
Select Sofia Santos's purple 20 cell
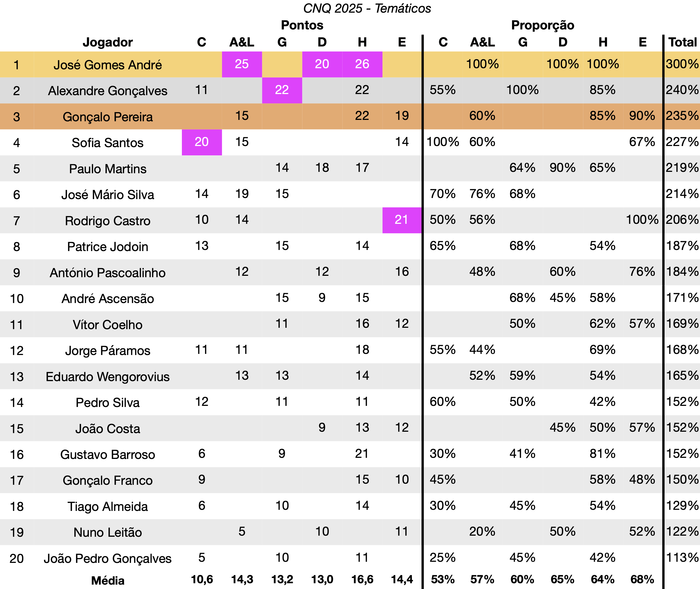coord(202,142)
